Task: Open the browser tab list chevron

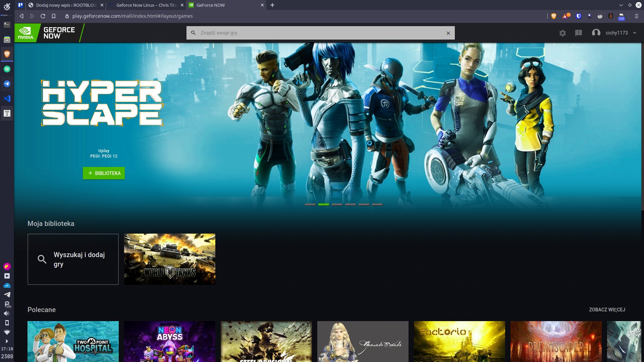Action: tap(621, 5)
